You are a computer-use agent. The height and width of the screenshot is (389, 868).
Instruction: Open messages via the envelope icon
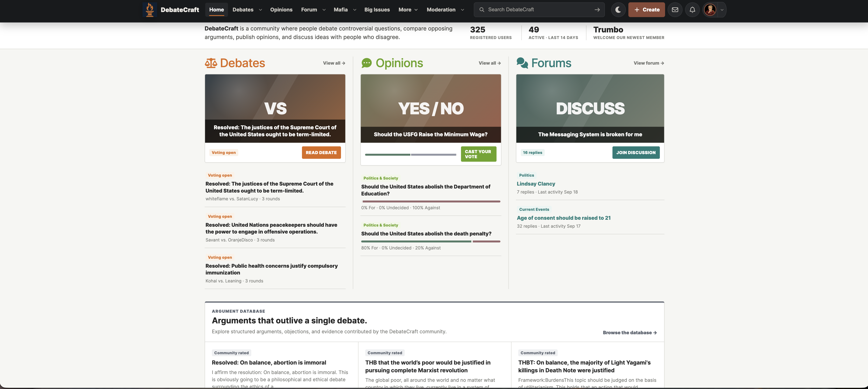(675, 10)
